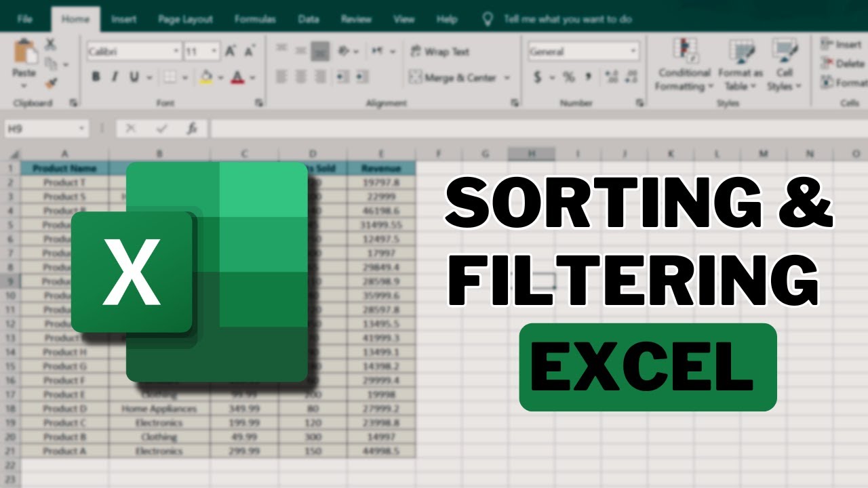Open the Calibri font name dropdown

[x=176, y=51]
